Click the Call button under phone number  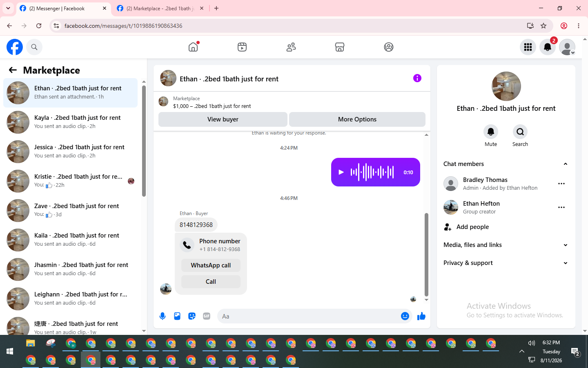211,282
